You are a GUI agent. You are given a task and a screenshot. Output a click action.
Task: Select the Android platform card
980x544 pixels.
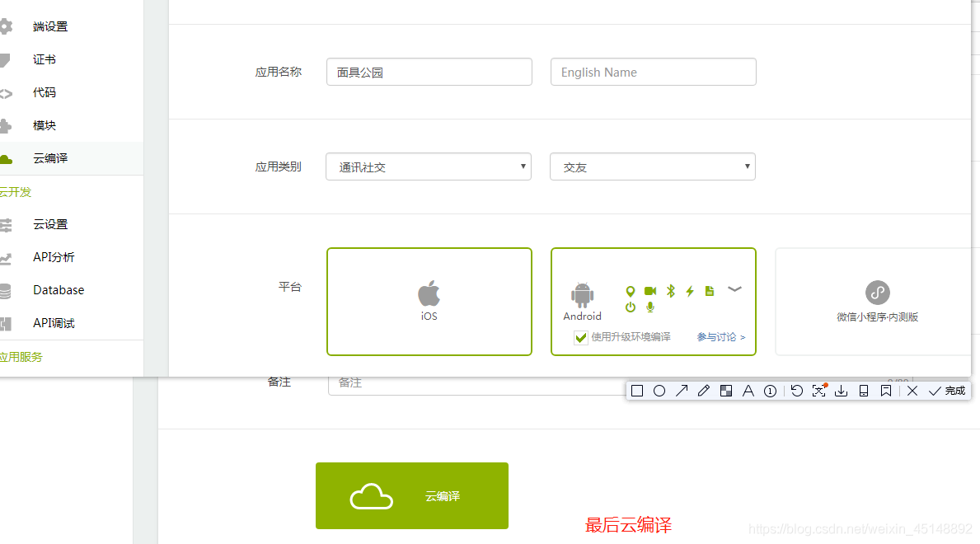[x=653, y=302]
